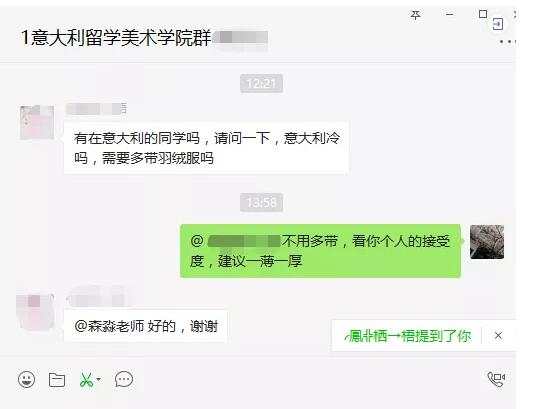Jump to the 提到了你 mention notice
Screen dimensions: 535x409
pos(408,336)
